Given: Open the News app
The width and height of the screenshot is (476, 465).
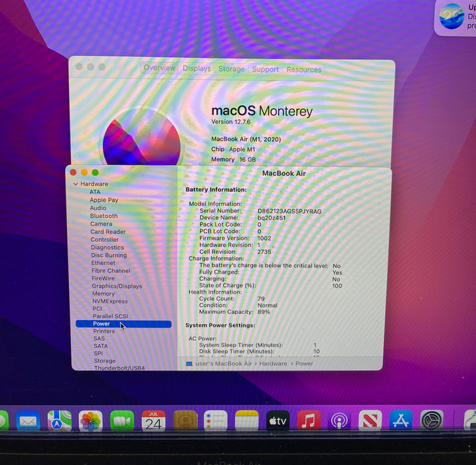Looking at the screenshot, I should [370, 420].
